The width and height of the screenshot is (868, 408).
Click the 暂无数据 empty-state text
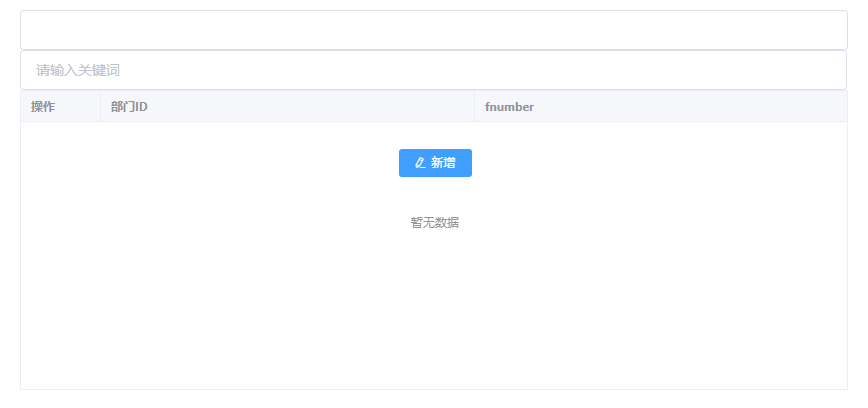click(434, 223)
